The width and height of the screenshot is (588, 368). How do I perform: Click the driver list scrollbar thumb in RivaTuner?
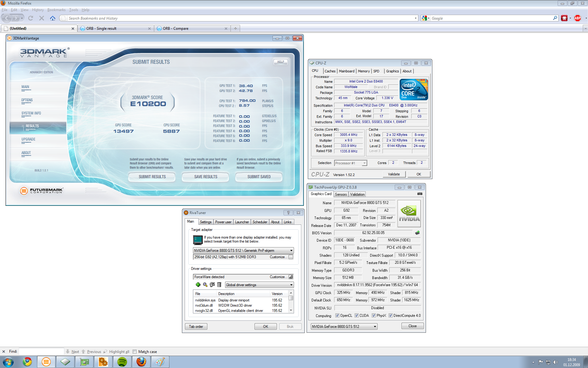click(x=291, y=298)
